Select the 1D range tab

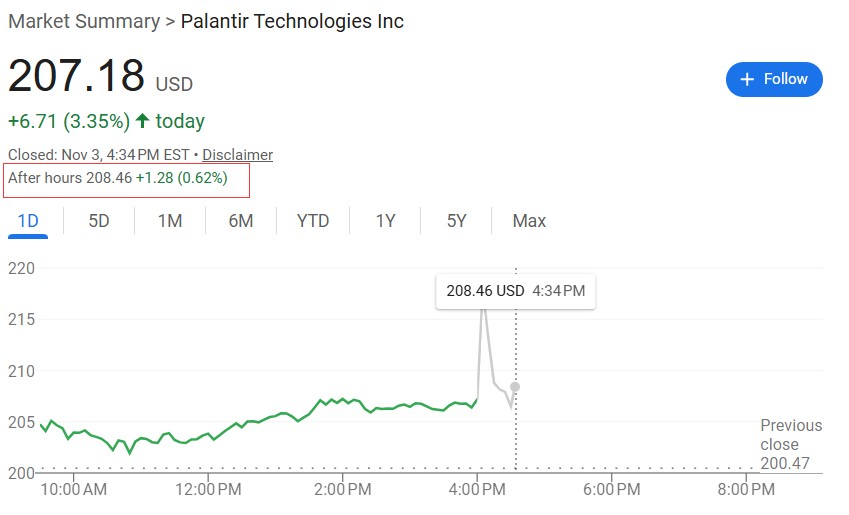click(x=28, y=221)
